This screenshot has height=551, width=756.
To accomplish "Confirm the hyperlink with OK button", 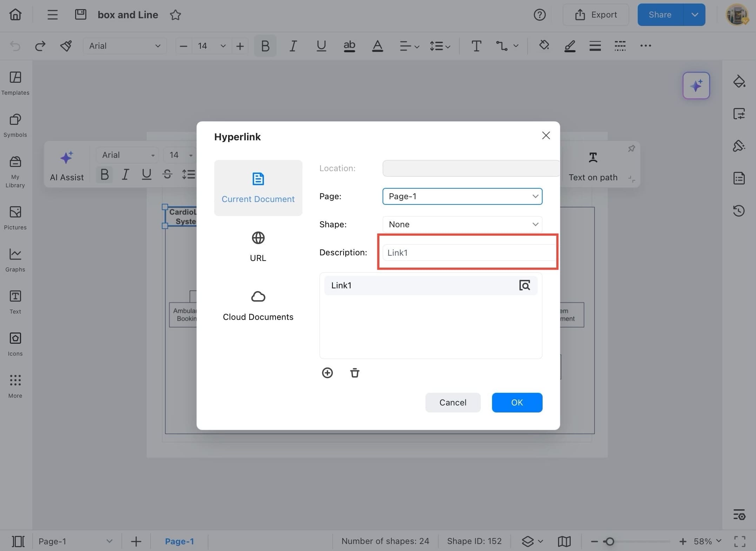I will coord(517,402).
